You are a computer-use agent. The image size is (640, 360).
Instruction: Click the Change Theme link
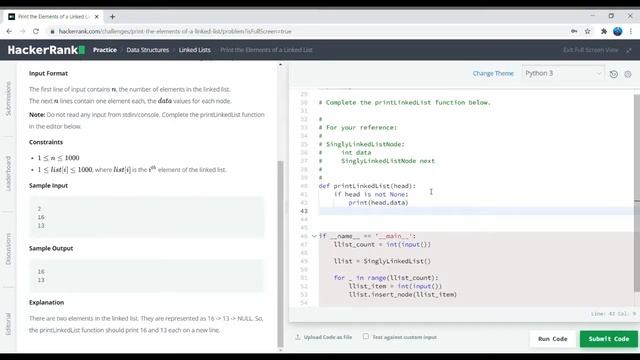(x=493, y=73)
